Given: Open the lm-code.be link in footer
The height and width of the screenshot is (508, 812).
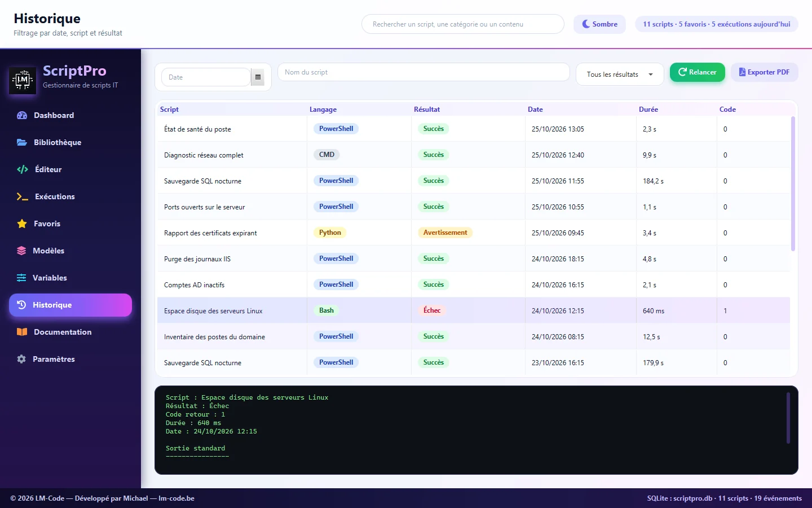Looking at the screenshot, I should (x=176, y=498).
